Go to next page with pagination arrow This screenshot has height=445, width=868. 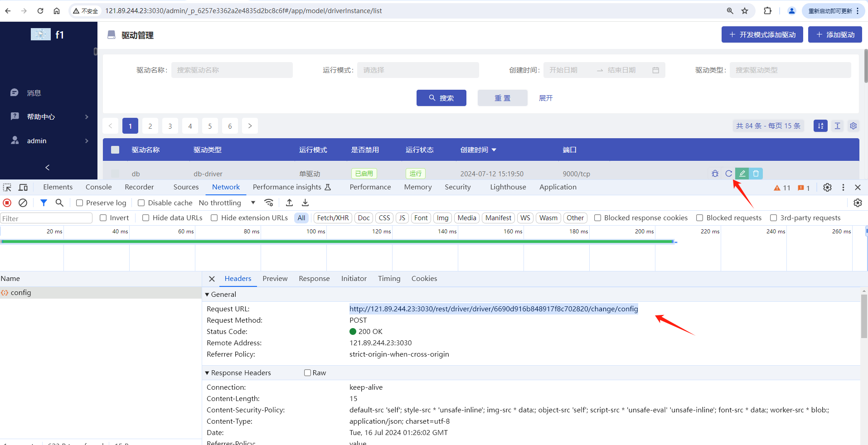(250, 126)
